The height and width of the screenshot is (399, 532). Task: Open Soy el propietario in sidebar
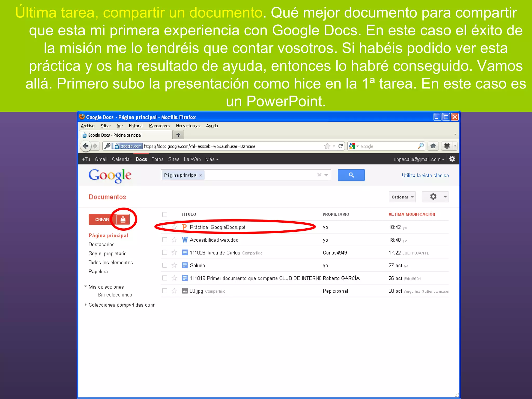107,254
